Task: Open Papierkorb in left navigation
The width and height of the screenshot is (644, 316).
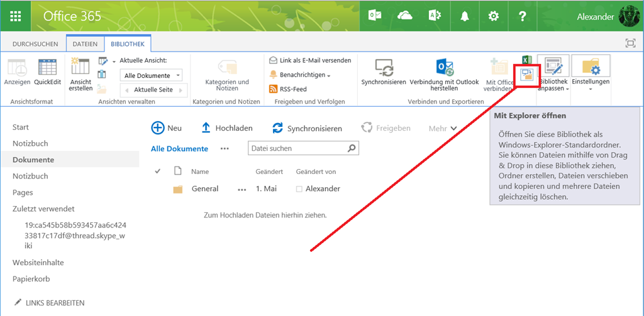Action: point(31,279)
